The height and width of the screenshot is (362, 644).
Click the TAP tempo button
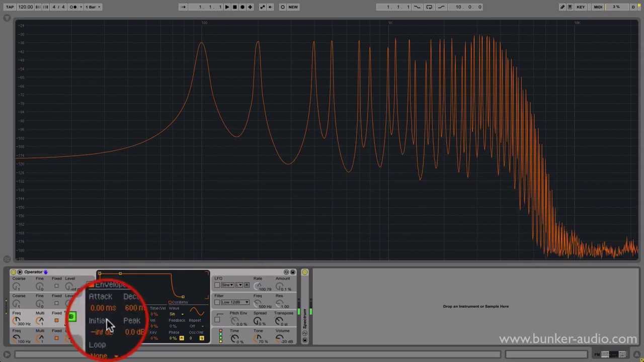pos(10,7)
